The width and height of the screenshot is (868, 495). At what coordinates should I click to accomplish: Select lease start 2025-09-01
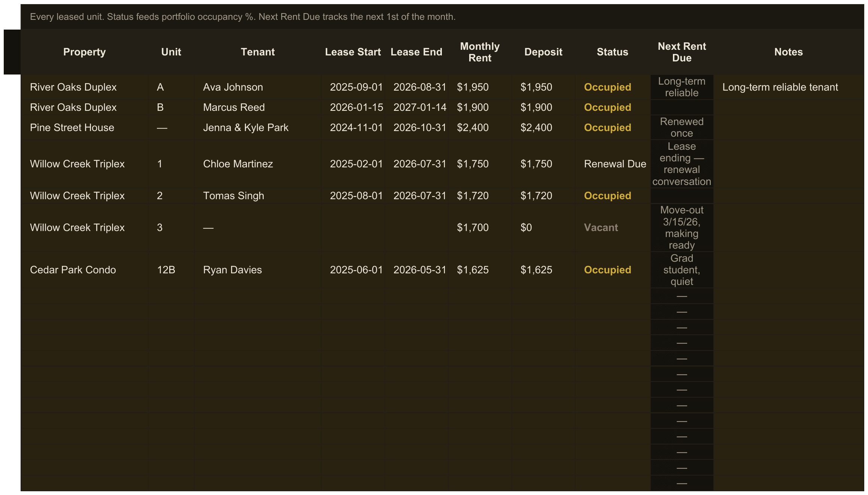[x=353, y=87]
